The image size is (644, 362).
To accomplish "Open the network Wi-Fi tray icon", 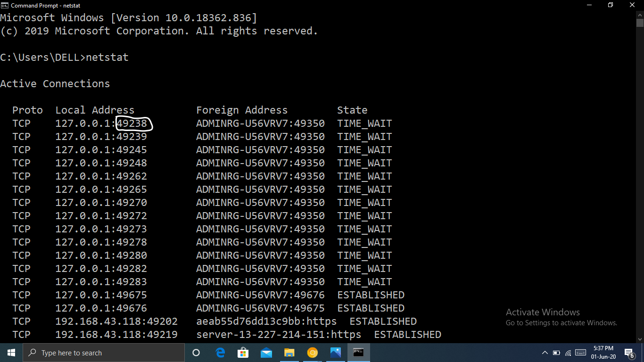I will click(568, 353).
